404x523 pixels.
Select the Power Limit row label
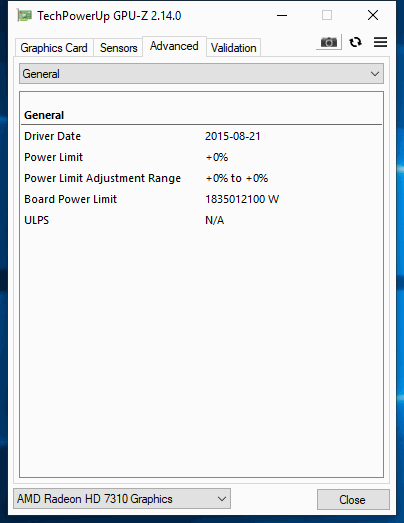point(53,157)
